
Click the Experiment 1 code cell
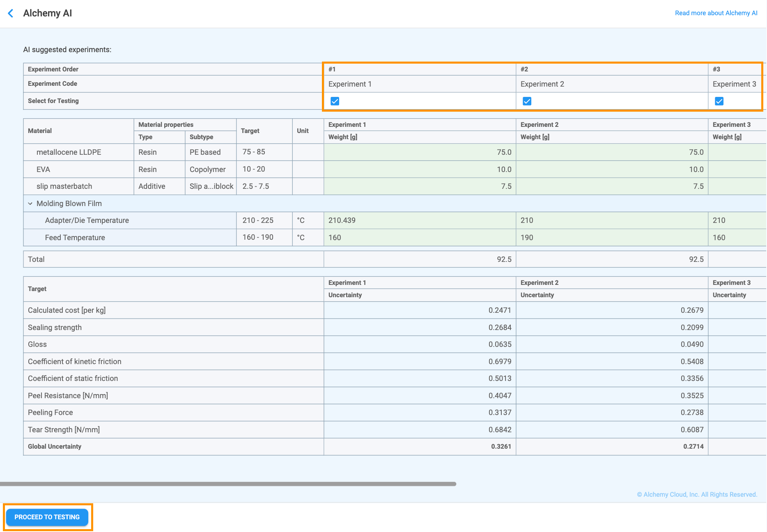pyautogui.click(x=420, y=84)
